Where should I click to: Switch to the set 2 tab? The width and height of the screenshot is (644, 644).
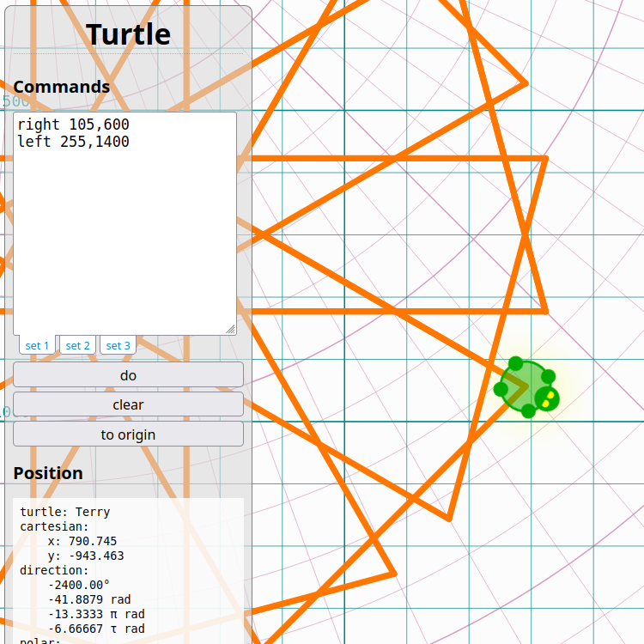77,345
